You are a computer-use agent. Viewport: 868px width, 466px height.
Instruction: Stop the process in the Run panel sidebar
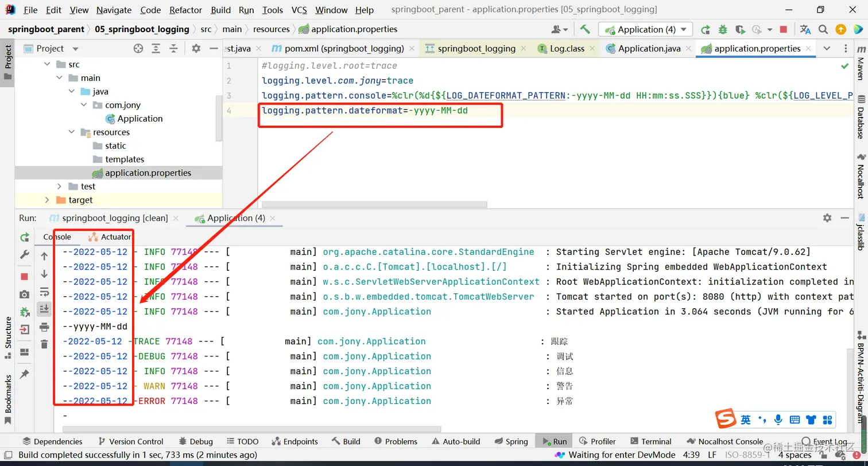(x=24, y=277)
